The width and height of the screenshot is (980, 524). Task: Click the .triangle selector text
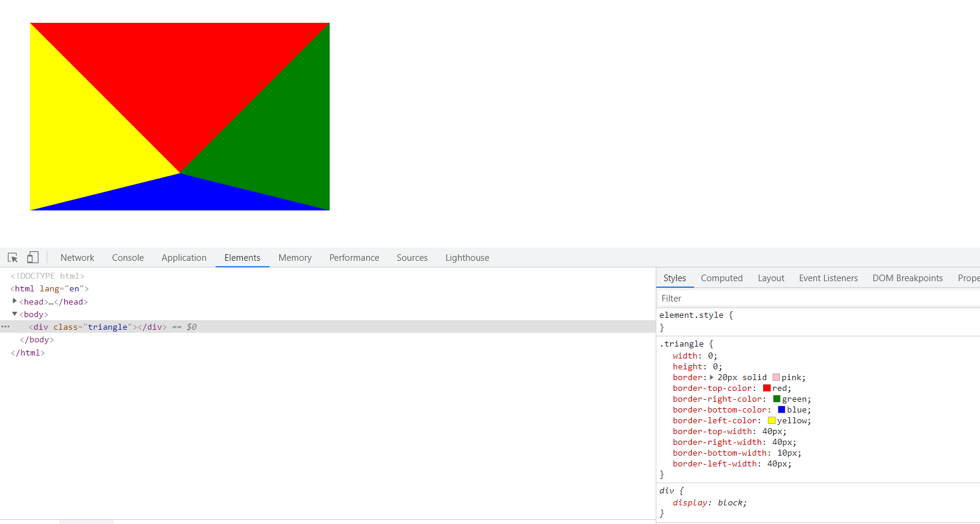pos(682,344)
